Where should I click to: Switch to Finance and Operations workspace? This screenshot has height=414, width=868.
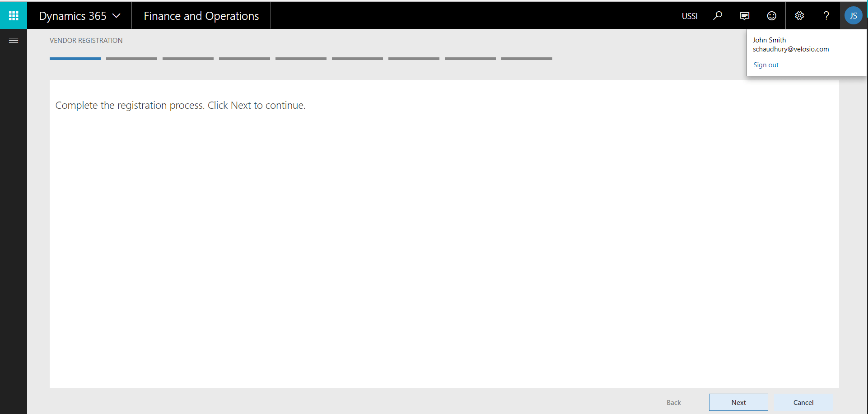click(x=201, y=15)
